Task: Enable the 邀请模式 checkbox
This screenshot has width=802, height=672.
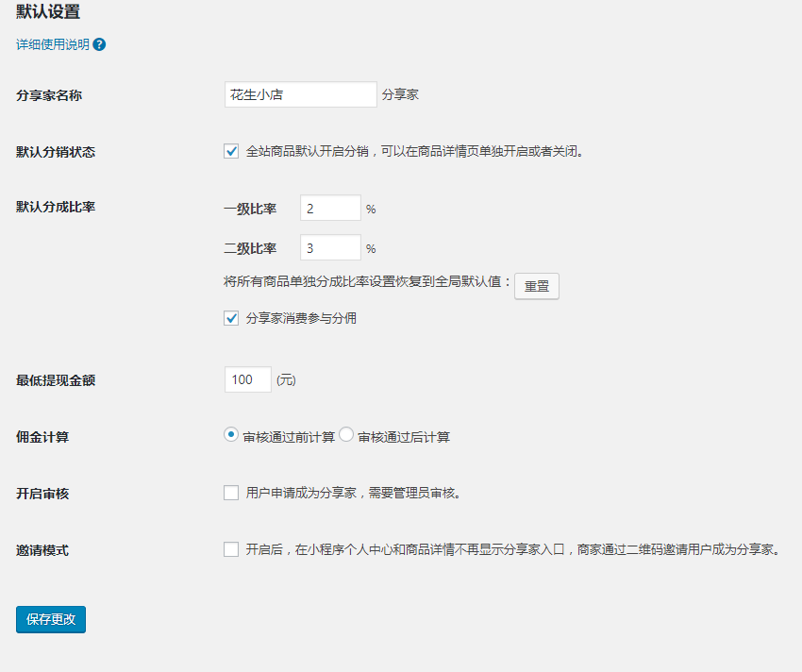Action: [231, 549]
